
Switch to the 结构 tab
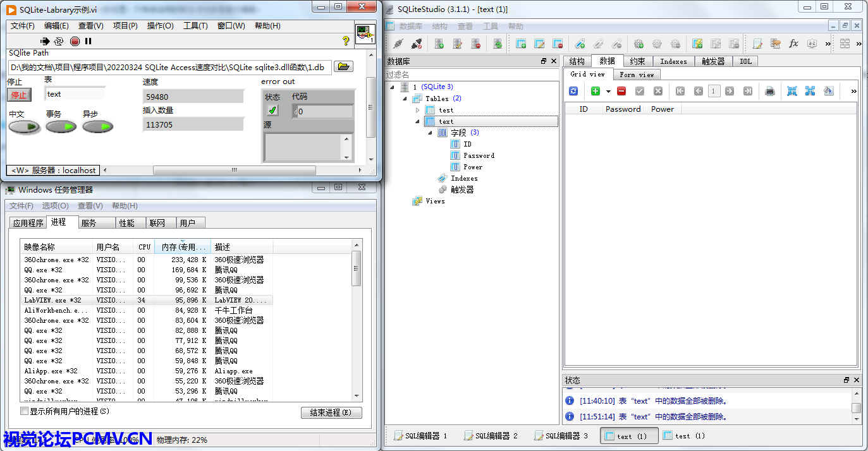pos(577,61)
